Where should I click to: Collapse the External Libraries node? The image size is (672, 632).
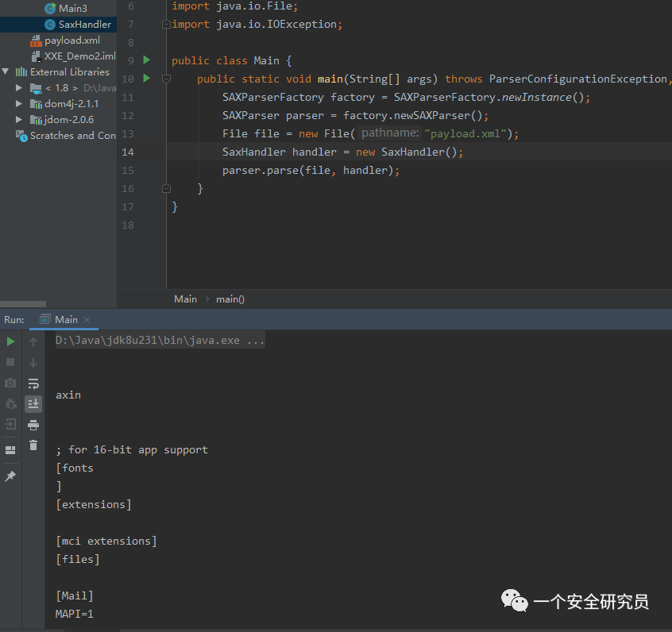pyautogui.click(x=6, y=71)
